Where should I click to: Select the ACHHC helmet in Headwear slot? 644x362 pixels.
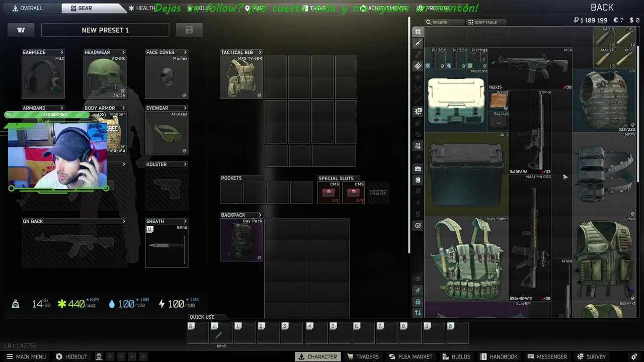click(105, 77)
